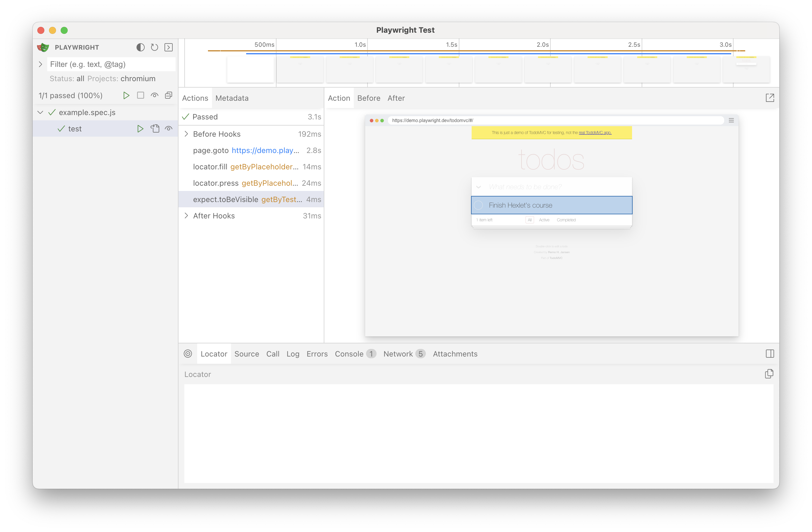
Task: Toggle watch all eye icon
Action: point(155,95)
